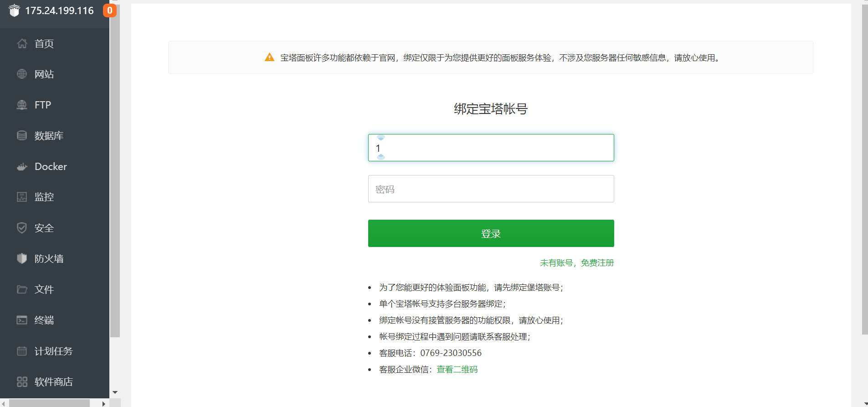Click the 帐号绑定过程中遇到问题 line
This screenshot has height=407, width=868.
click(455, 337)
